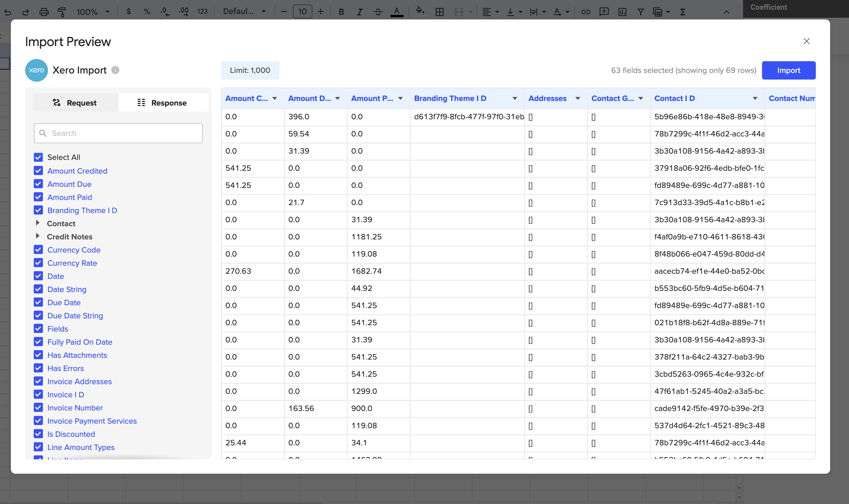Click the paint format icon
The width and height of the screenshot is (849, 504).
pos(62,12)
